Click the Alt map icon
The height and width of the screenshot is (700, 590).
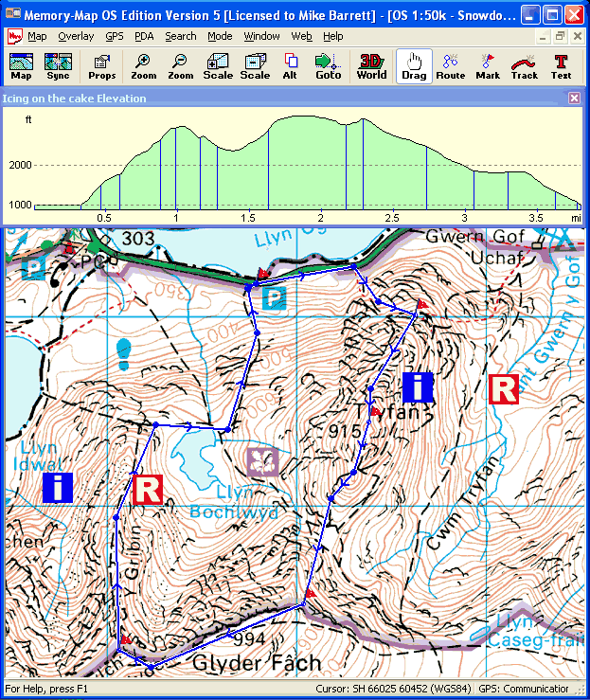(290, 66)
